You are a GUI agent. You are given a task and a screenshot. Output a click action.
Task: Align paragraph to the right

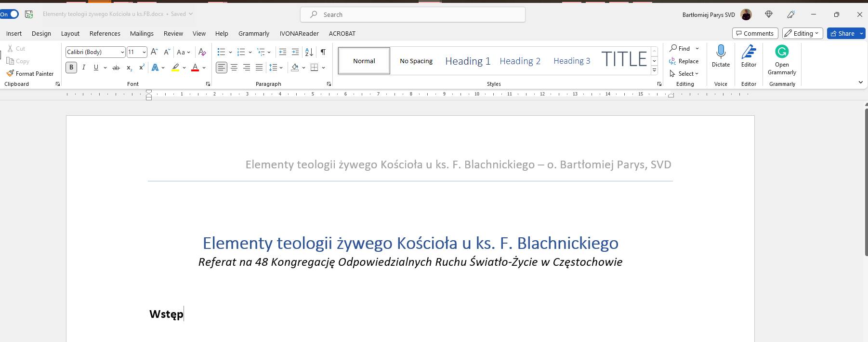click(247, 68)
